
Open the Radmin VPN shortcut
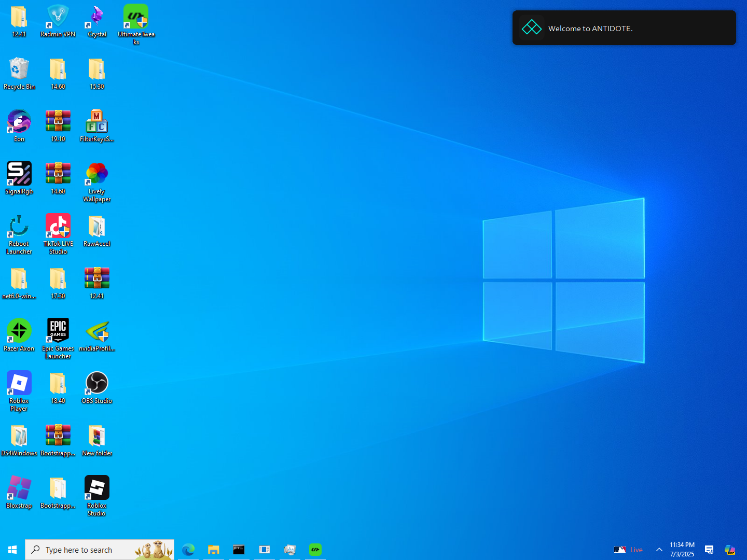click(x=58, y=18)
